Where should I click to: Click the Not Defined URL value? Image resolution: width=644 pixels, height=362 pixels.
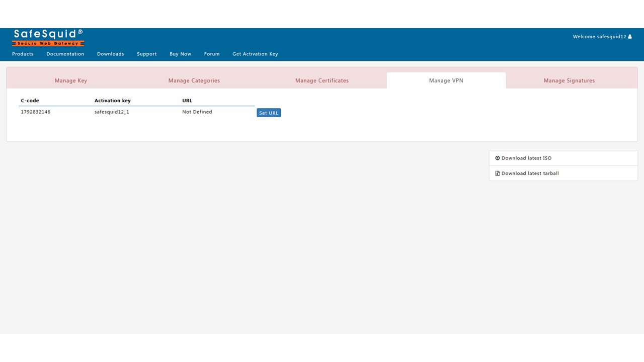(197, 112)
